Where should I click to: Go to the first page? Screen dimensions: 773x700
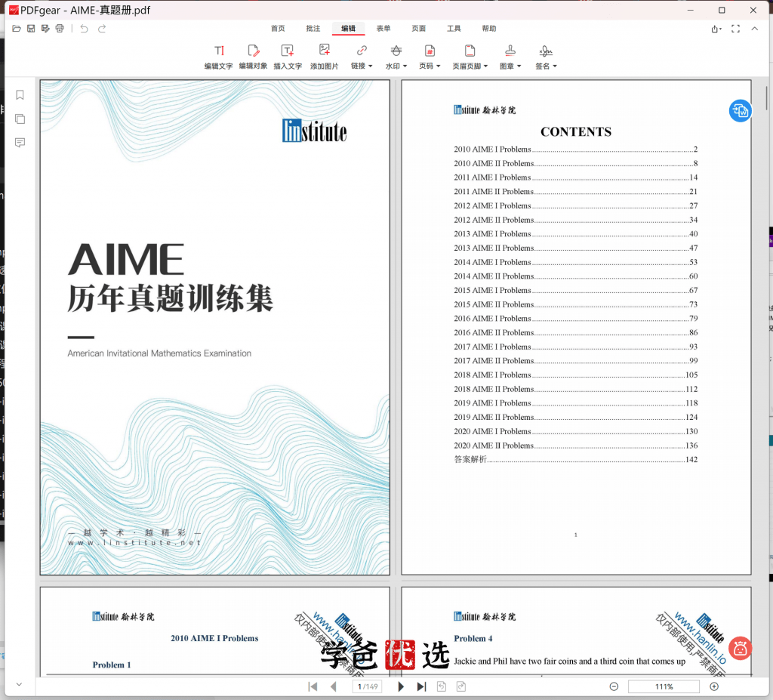(x=313, y=686)
